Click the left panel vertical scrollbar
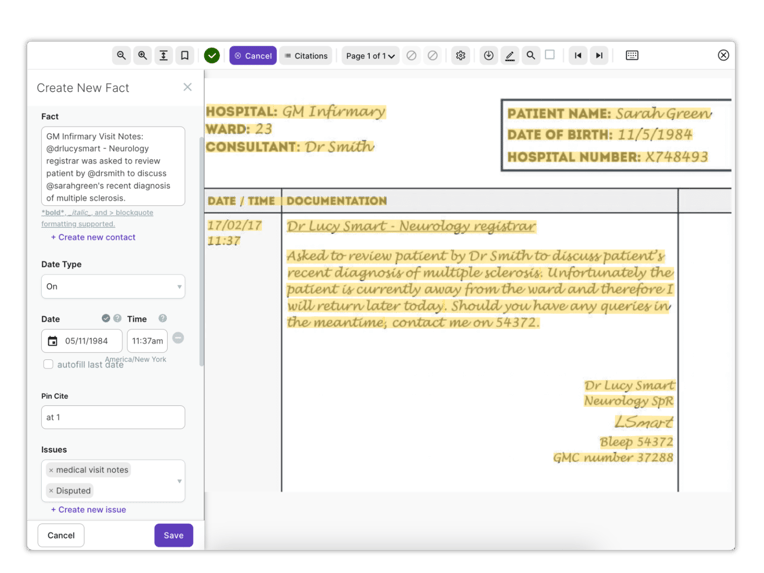This screenshot has width=764, height=573. click(x=202, y=251)
